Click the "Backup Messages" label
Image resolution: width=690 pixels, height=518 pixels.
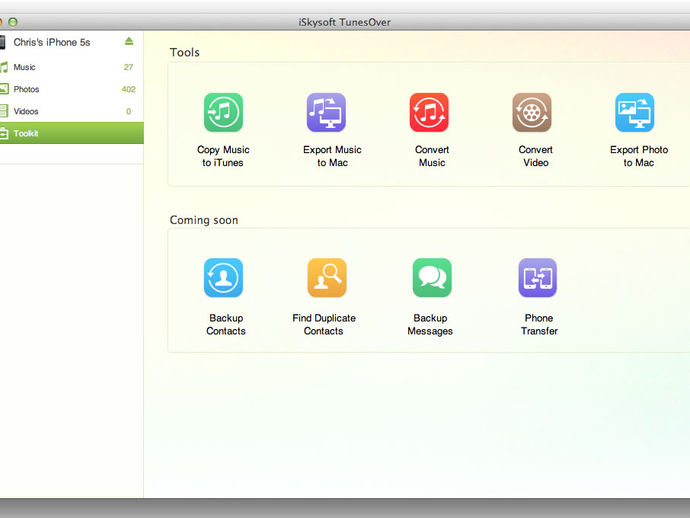click(430, 324)
